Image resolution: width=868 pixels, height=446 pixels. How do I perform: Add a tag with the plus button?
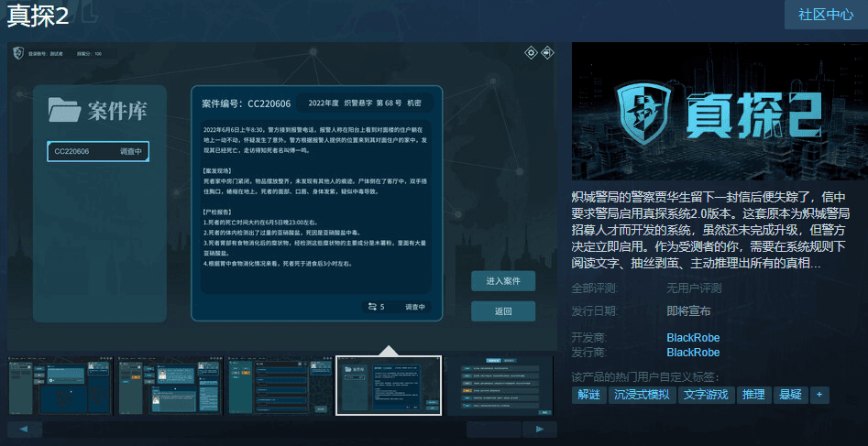click(x=819, y=395)
